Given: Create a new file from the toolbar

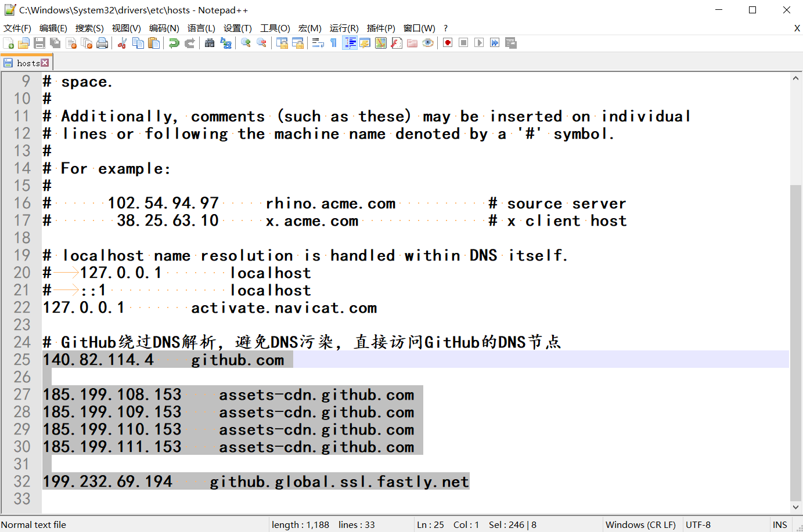Looking at the screenshot, I should coord(9,43).
